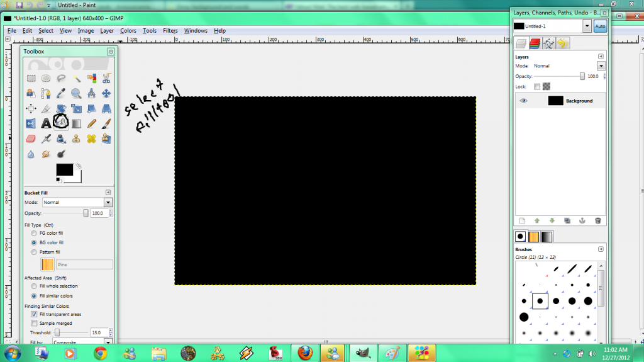Open the Brushes panel configuration menu arrow
This screenshot has height=362, width=644.
click(x=601, y=249)
